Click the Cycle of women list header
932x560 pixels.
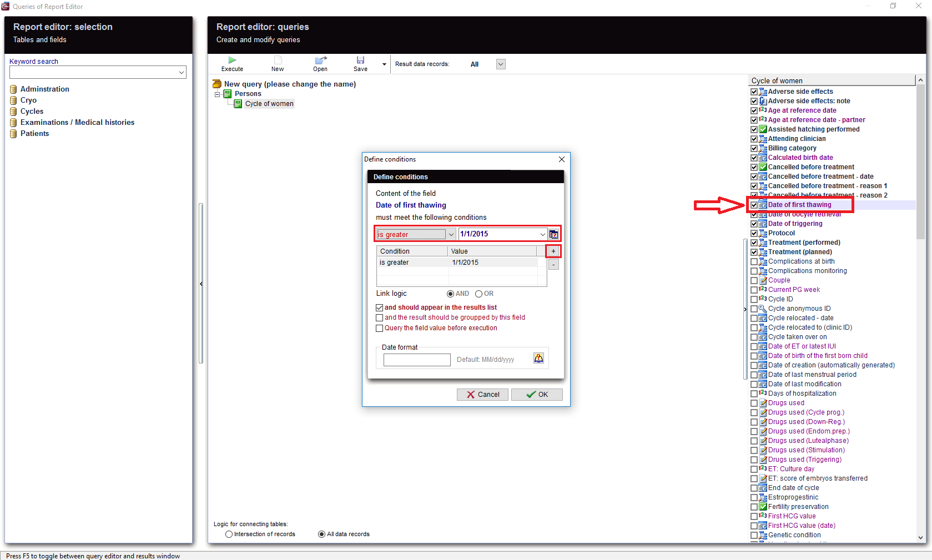click(x=832, y=81)
